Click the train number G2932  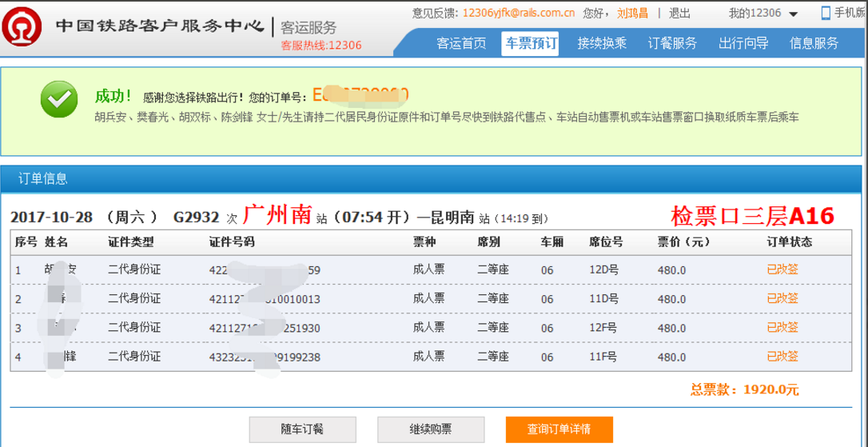197,218
